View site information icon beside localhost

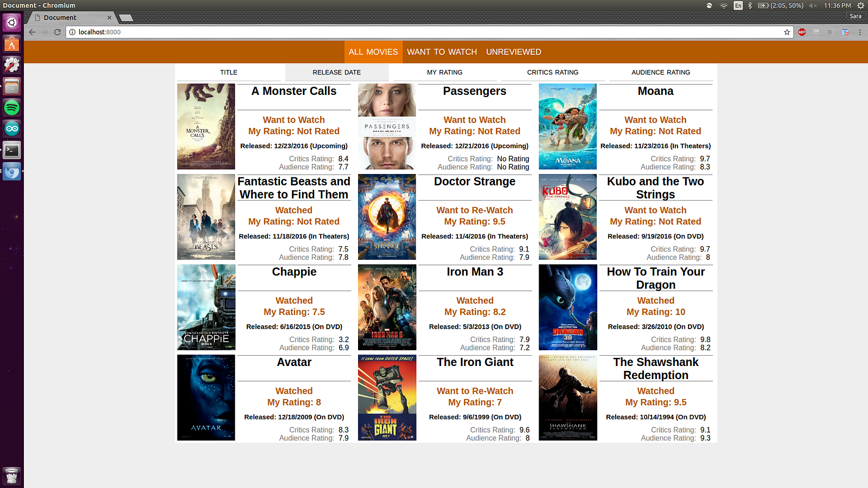(x=72, y=32)
